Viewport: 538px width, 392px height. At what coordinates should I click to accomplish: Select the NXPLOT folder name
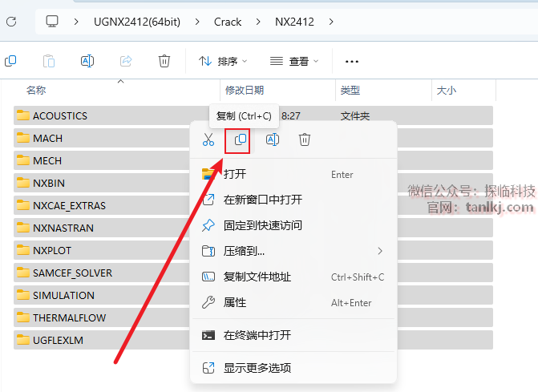(x=52, y=251)
